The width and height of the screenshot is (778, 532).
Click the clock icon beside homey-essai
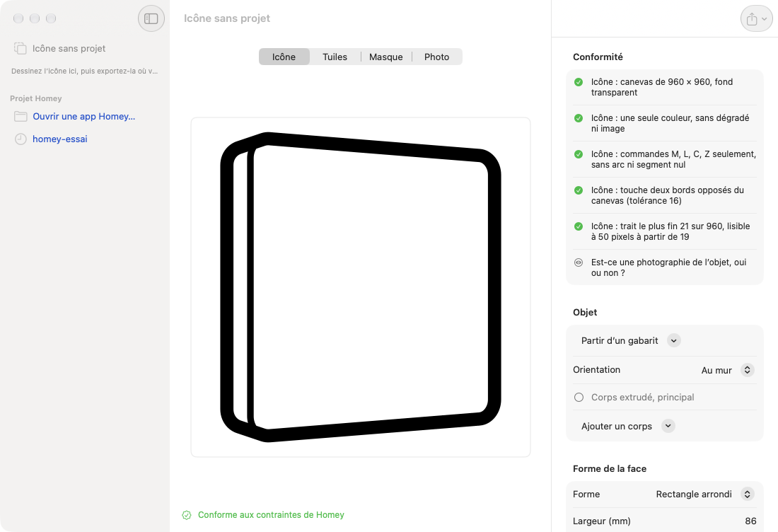pyautogui.click(x=21, y=139)
